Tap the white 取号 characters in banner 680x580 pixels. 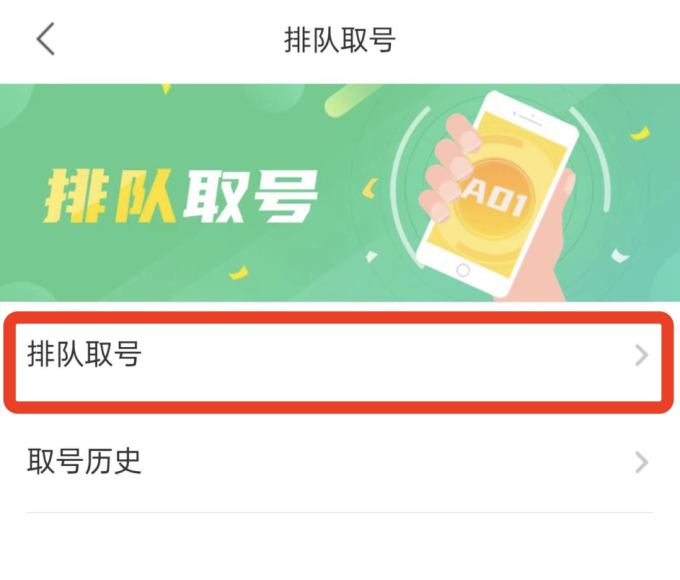point(251,197)
